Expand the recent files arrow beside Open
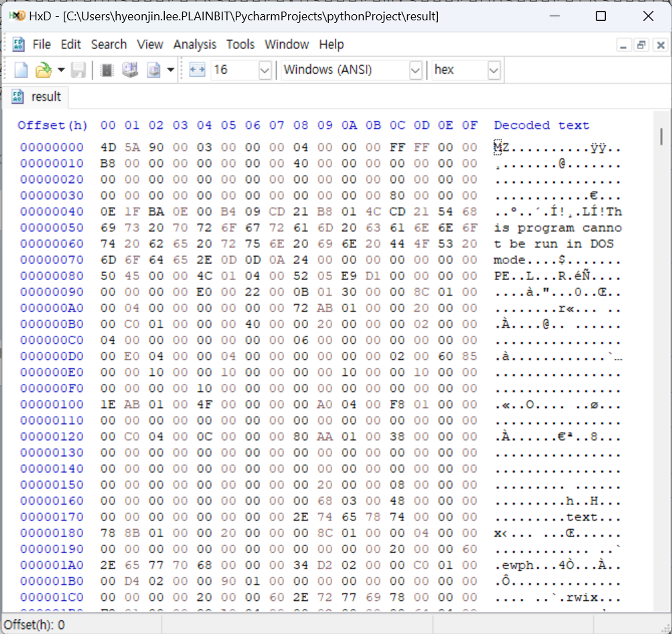The image size is (672, 634). pyautogui.click(x=61, y=70)
